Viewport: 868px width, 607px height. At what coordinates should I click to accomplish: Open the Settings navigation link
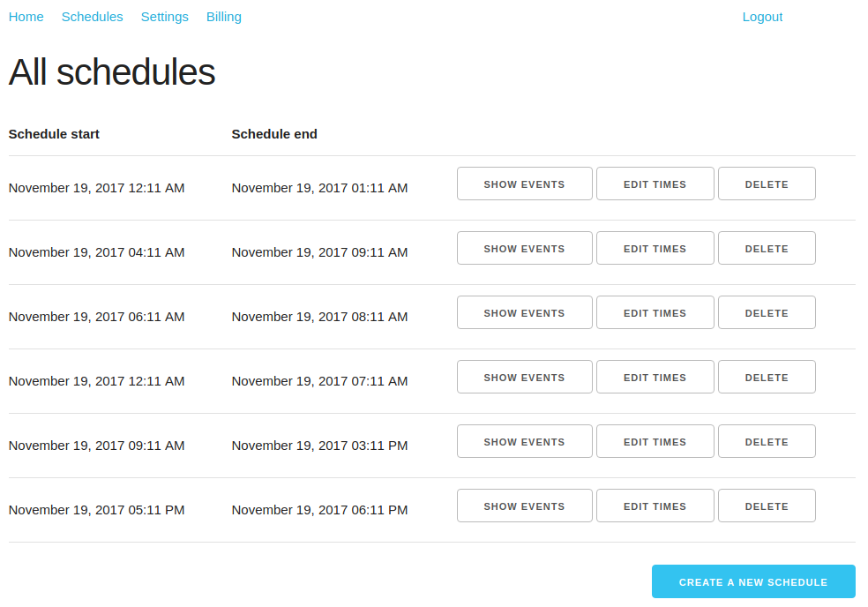tap(165, 17)
